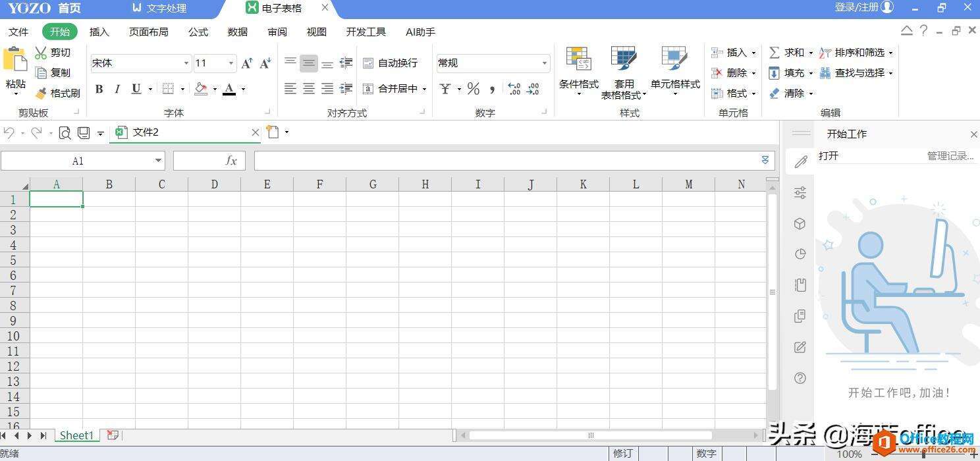Expand the Name Box dropdown arrow

158,161
